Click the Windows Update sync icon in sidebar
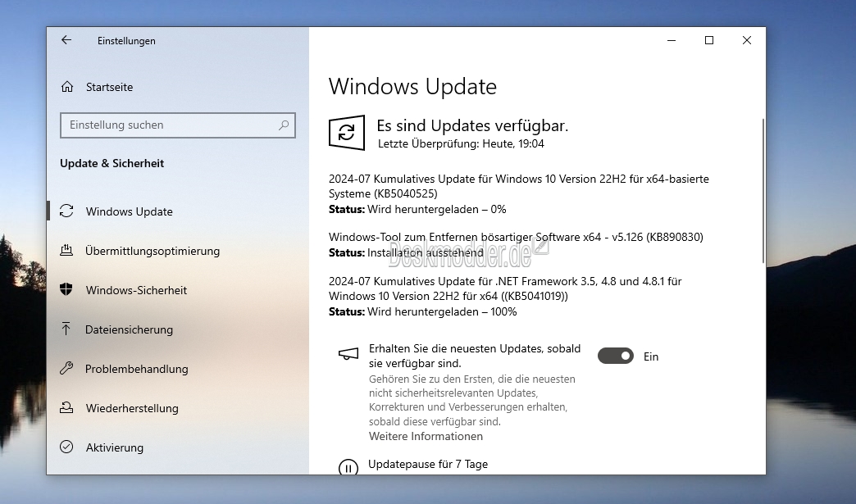 [66, 211]
